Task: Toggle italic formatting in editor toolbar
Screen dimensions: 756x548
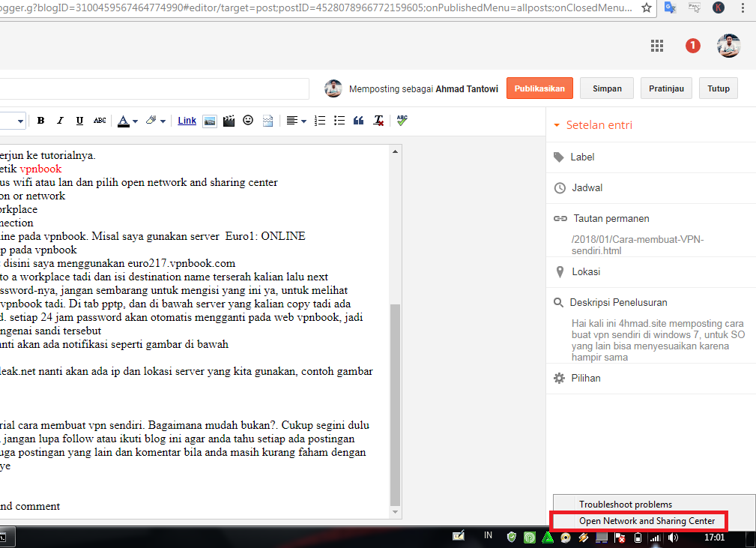Action: tap(60, 121)
